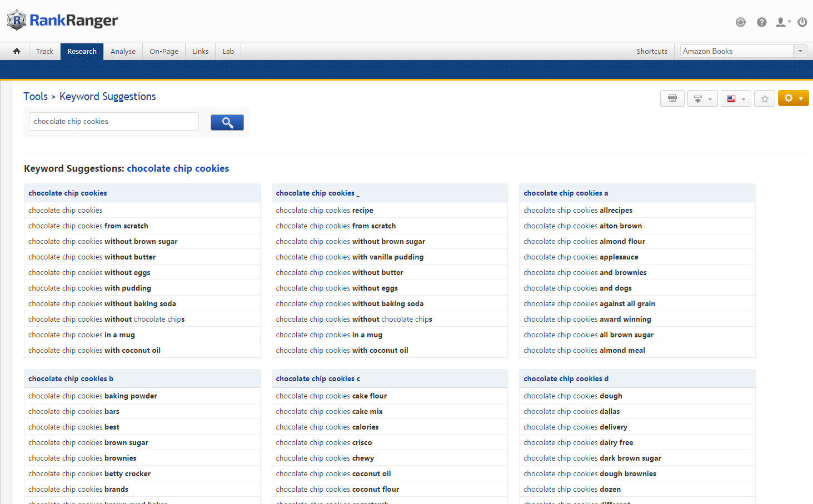Switch to the Track tab

point(44,51)
